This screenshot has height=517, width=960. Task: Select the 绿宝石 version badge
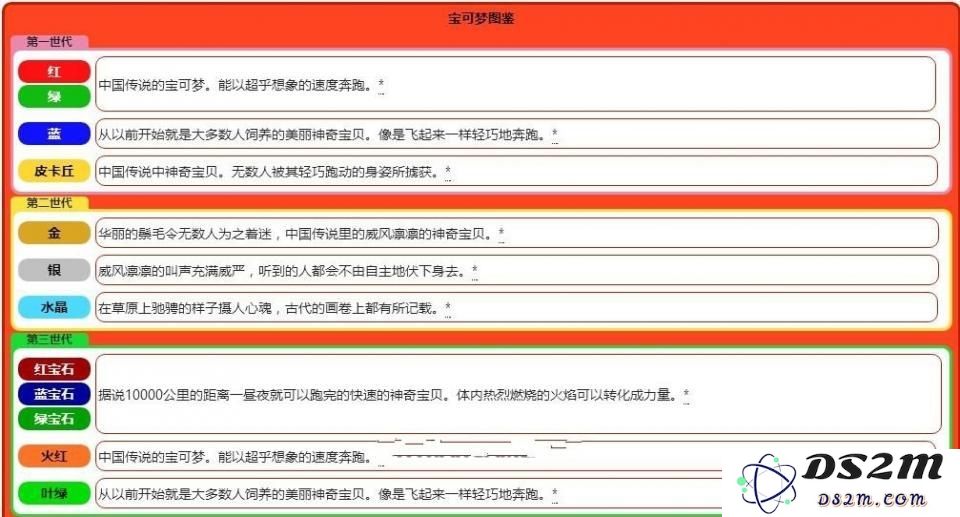[x=54, y=419]
